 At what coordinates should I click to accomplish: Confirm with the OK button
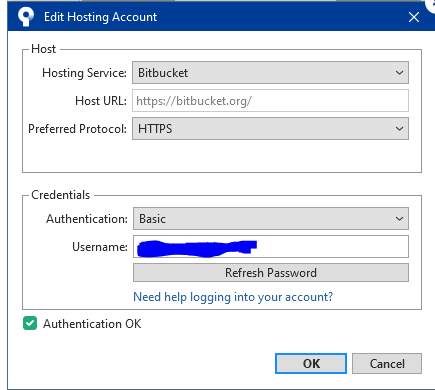click(x=311, y=364)
